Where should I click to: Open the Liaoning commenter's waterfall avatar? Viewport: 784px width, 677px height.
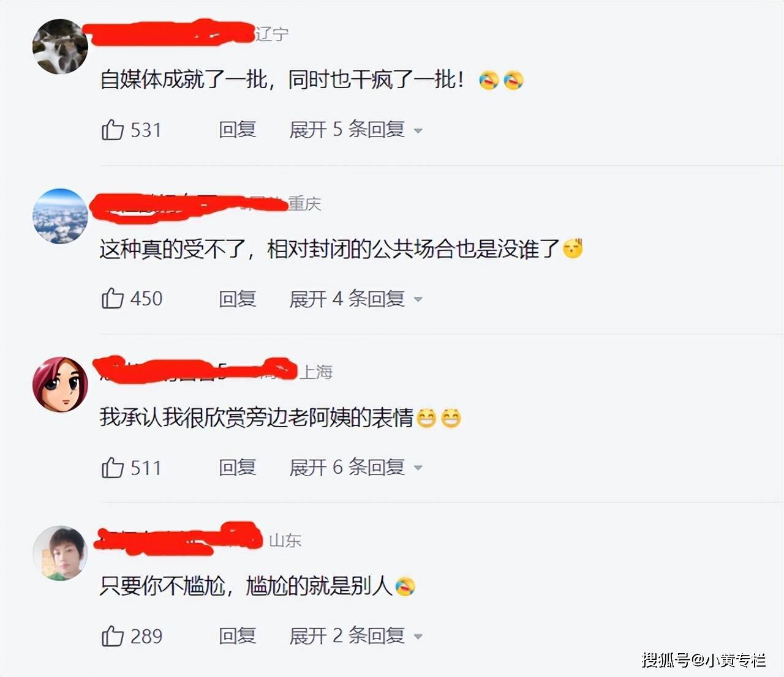60,47
